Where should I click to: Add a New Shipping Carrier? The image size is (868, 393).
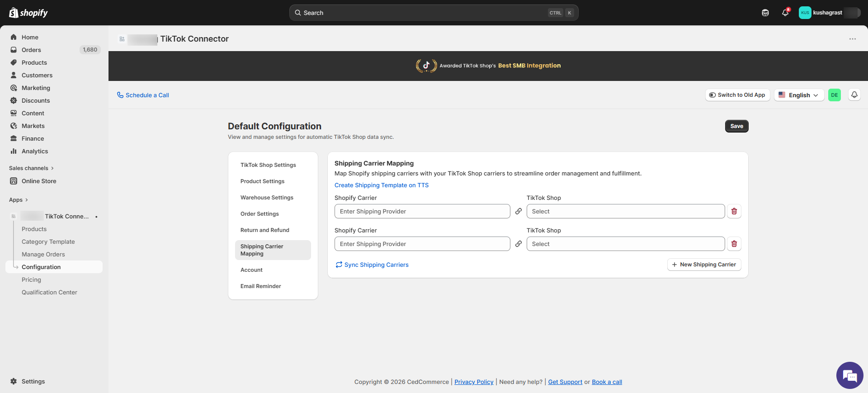[x=704, y=265]
